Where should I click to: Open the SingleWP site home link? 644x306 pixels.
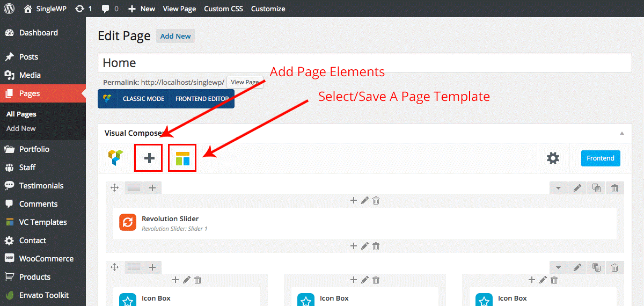45,9
